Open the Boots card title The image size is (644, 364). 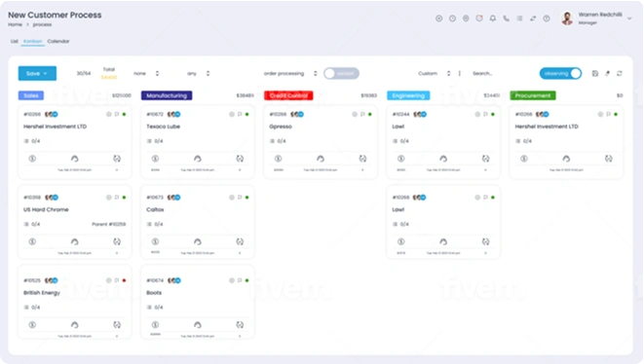tap(154, 293)
